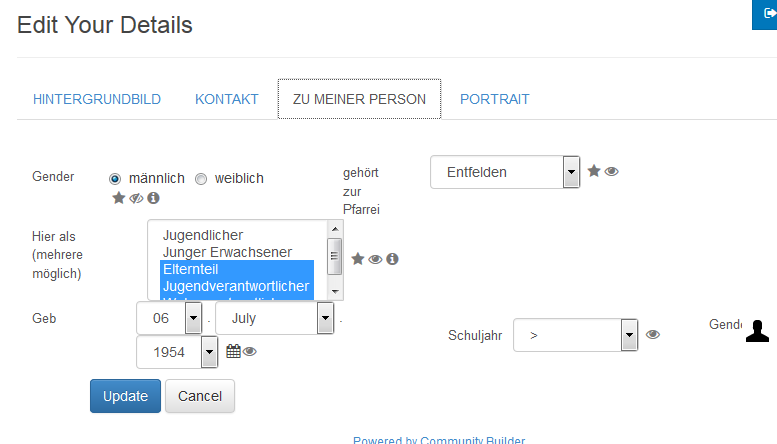Click the logout icon in top corner
Screen dimensions: 777x444
tap(770, 13)
